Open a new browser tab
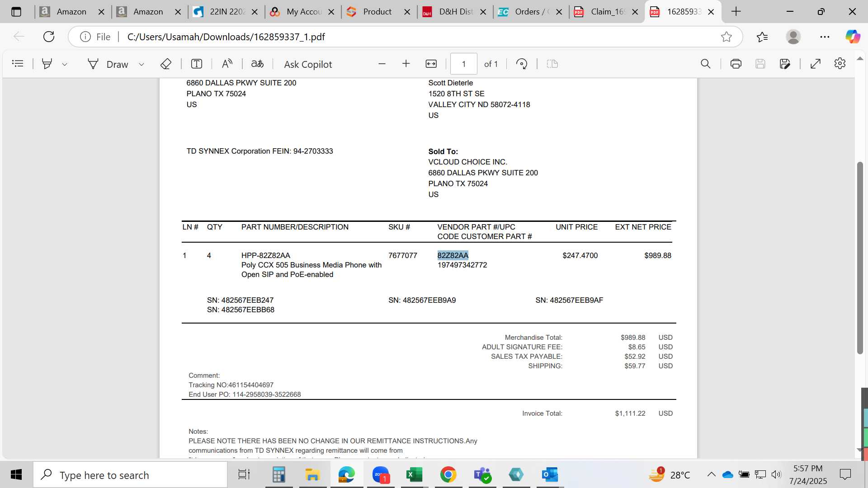Screen dimensions: 868x488 (736, 12)
